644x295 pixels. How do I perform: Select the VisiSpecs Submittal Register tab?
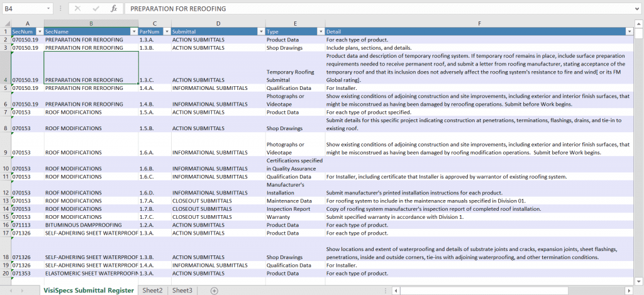pos(88,290)
